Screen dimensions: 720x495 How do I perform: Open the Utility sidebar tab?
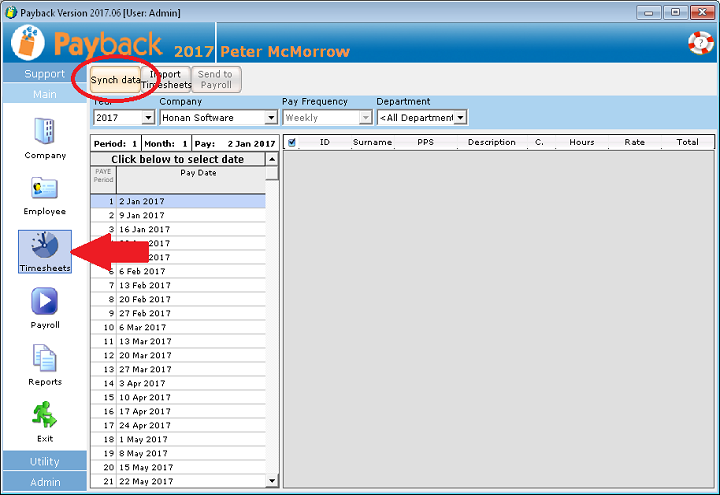pos(44,462)
